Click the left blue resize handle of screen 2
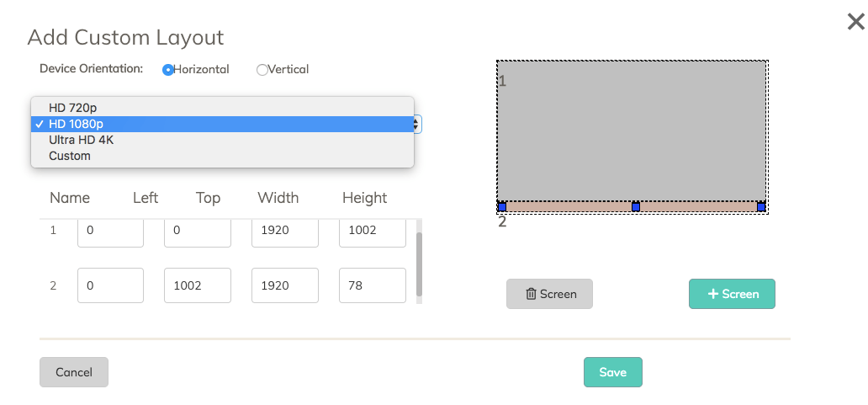 coord(502,206)
